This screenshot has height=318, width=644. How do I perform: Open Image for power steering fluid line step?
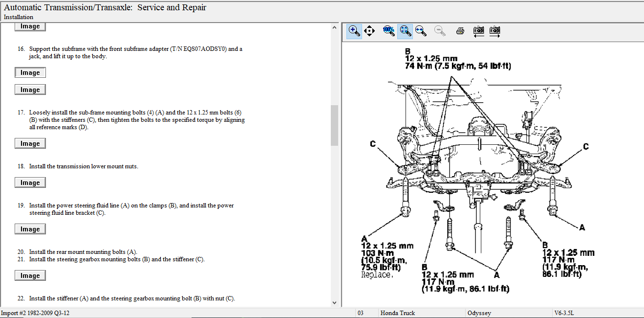pos(30,229)
